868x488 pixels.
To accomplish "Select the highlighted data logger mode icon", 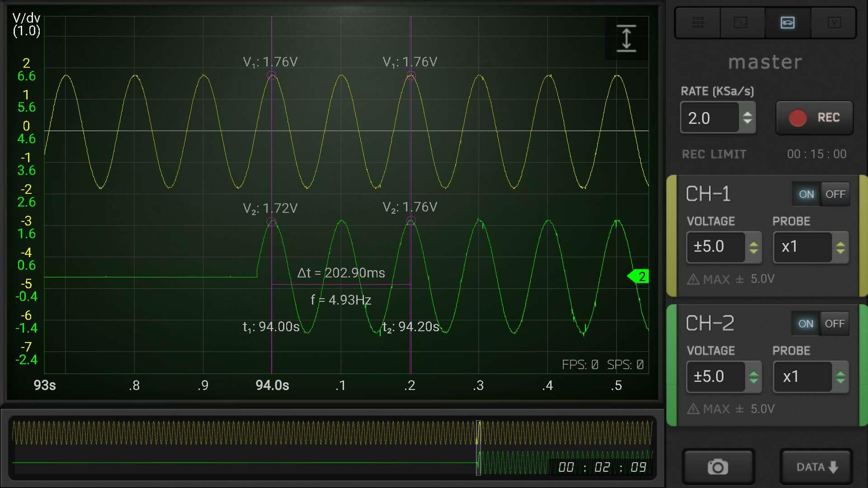I will [788, 22].
